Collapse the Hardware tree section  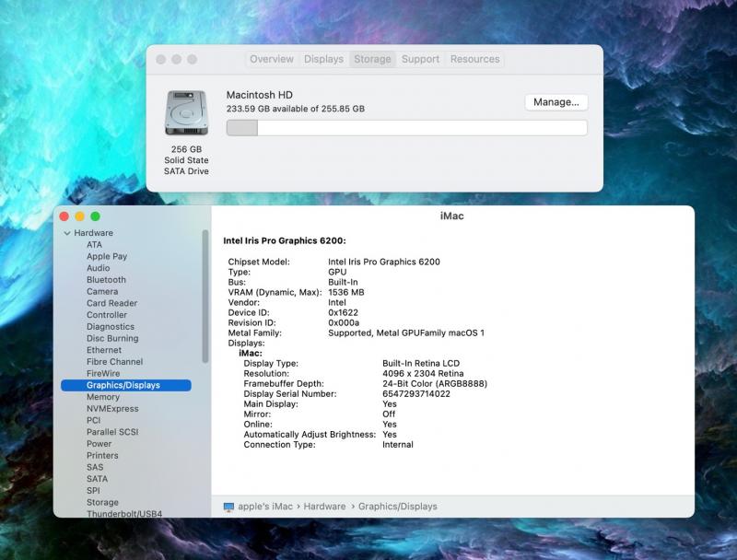67,233
